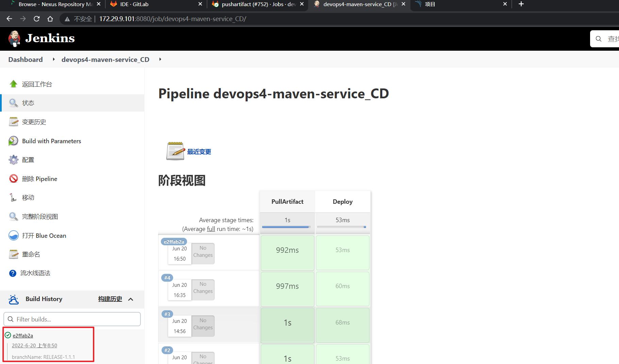The width and height of the screenshot is (619, 364).
Task: Click the devops4-maven-service_CD breadcrumb link
Action: click(x=105, y=60)
